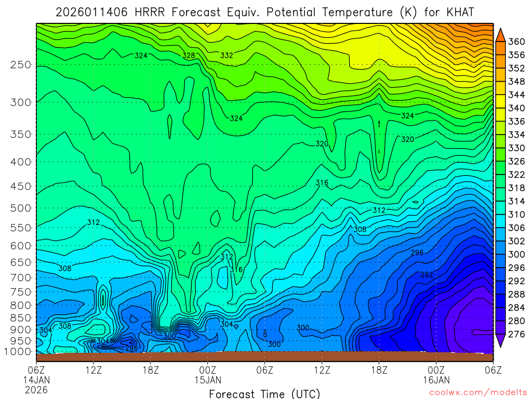Click the 06Z tick label above 14JAN
This screenshot has width=532, height=399.
(x=36, y=370)
